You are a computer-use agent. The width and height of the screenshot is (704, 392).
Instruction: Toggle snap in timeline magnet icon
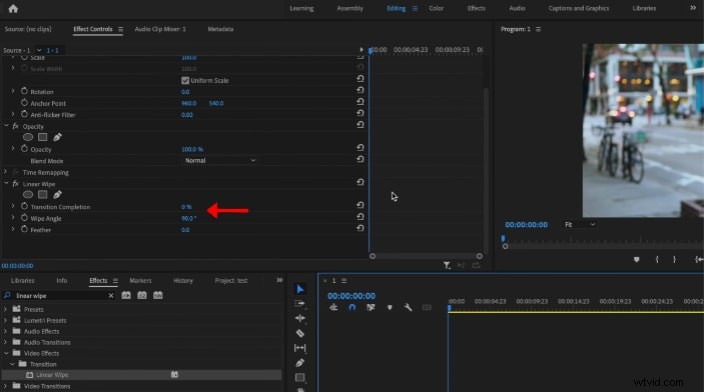point(352,307)
